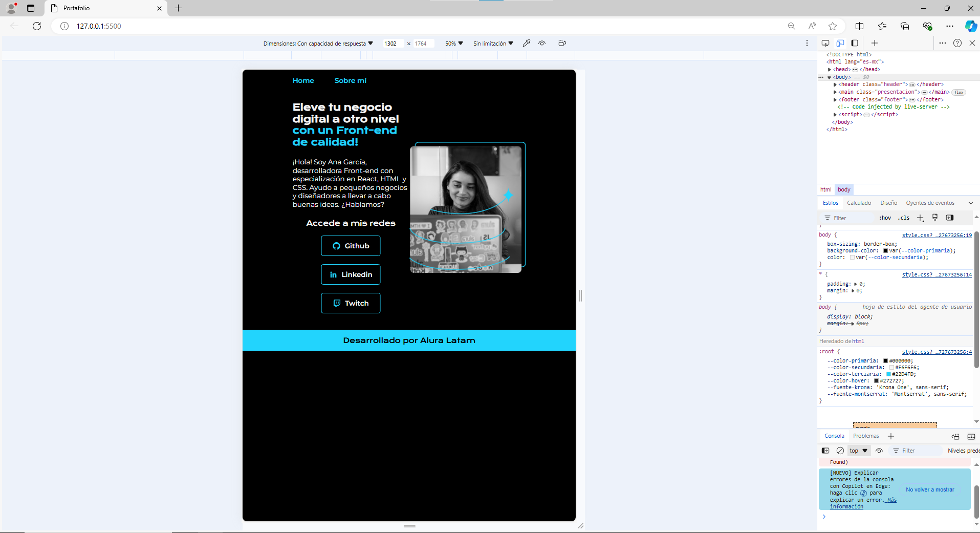Image resolution: width=980 pixels, height=533 pixels.
Task: Move quick view to top icon
Action: pos(955,436)
